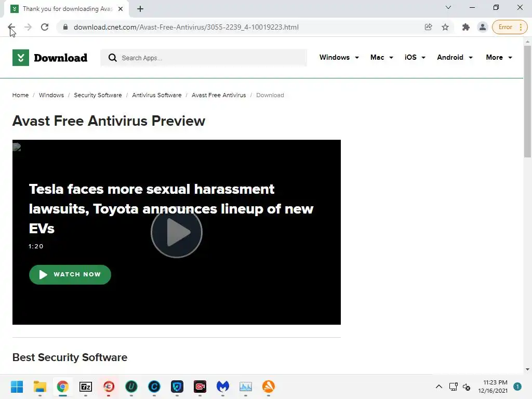Open a new tab with plus icon
532x399 pixels.
click(x=140, y=9)
